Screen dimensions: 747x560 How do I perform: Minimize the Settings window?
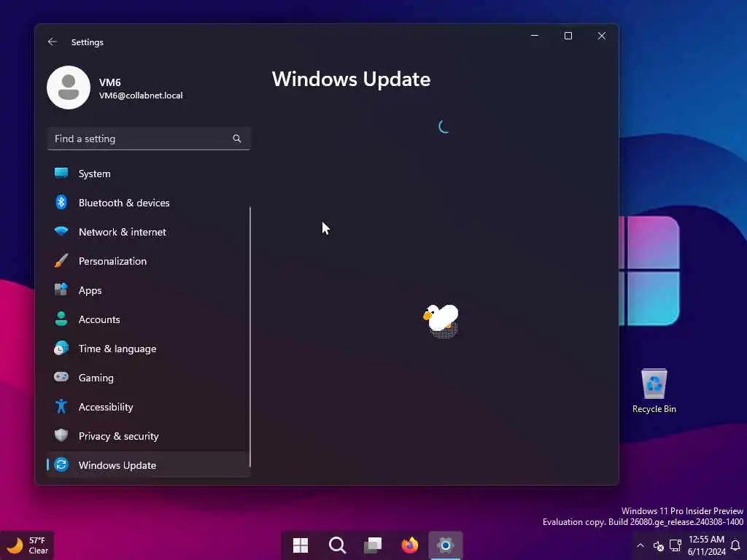535,36
